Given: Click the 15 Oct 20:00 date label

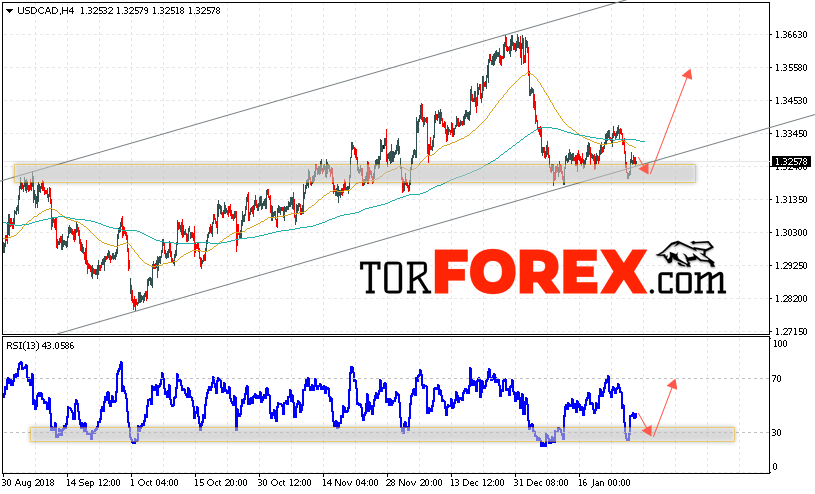Looking at the screenshot, I should coord(221,483).
